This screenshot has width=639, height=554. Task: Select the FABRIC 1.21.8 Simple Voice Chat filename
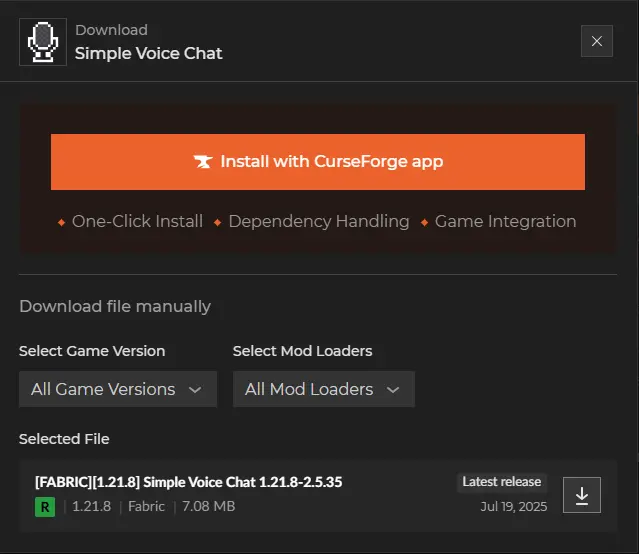(188, 482)
